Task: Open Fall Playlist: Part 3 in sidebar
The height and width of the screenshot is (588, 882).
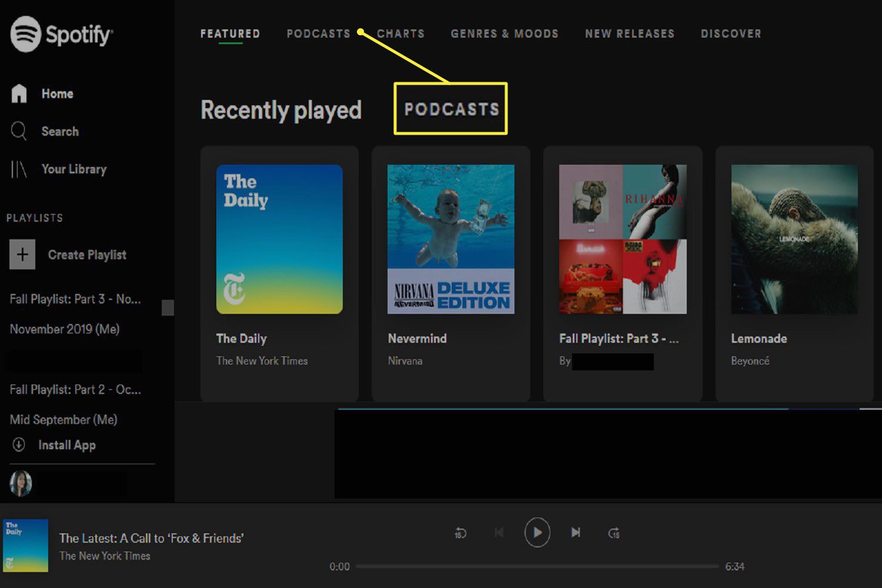Action: point(75,299)
